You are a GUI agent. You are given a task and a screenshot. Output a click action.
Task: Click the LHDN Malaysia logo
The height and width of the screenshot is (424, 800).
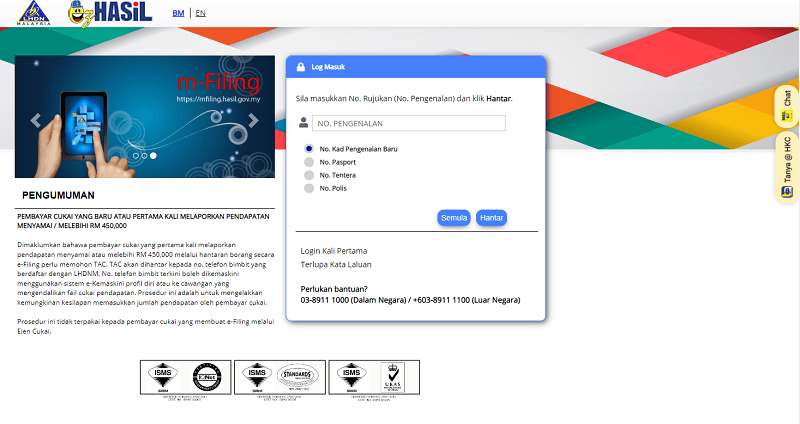click(x=34, y=13)
